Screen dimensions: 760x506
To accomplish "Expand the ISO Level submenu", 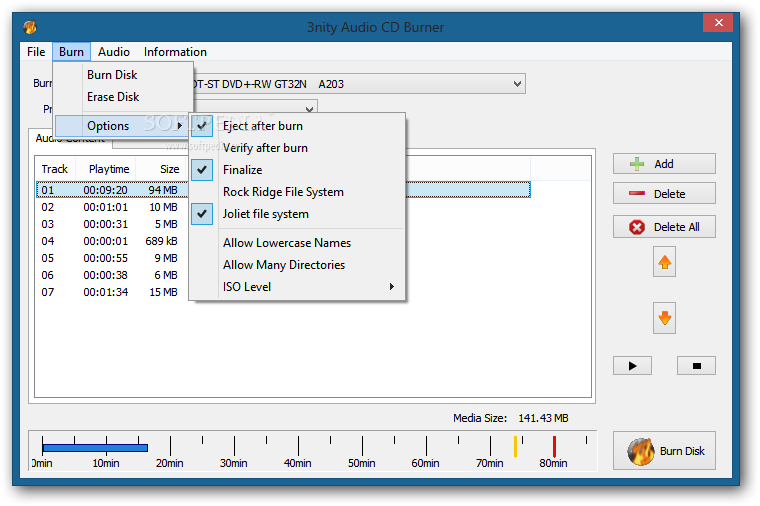I will coord(297,286).
